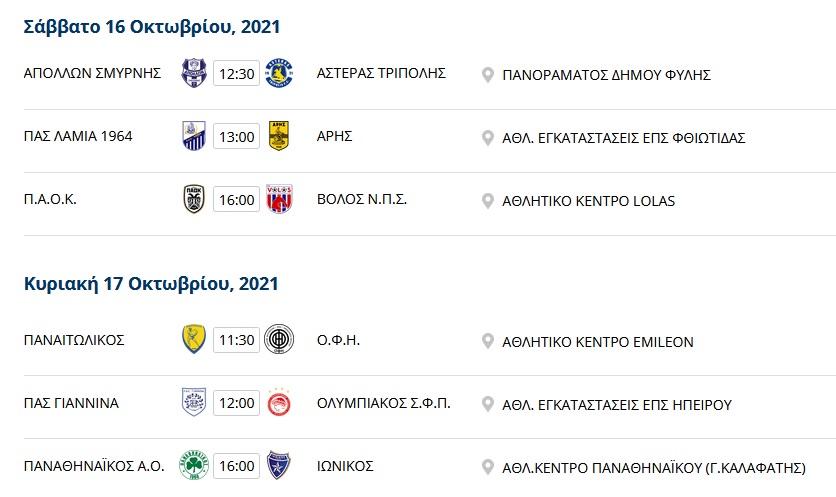836x497 pixels.
Task: Click the Apollon Smyrnis team crest
Action: (x=194, y=73)
